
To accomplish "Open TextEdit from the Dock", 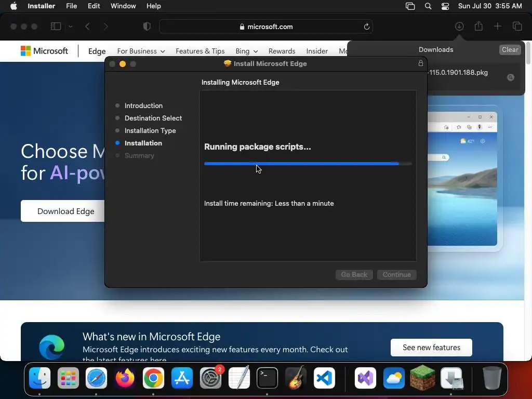I will pyautogui.click(x=239, y=378).
